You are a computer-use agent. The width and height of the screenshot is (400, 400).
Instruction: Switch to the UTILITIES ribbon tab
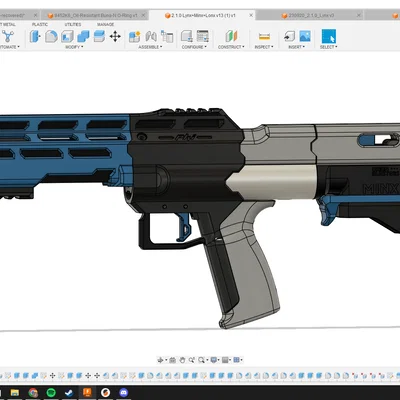tap(73, 24)
